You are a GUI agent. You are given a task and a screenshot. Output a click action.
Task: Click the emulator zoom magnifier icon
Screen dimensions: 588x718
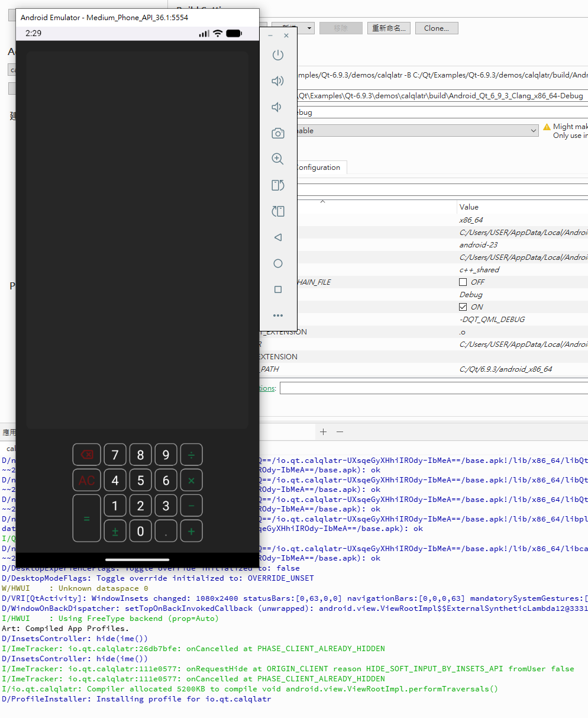click(x=277, y=159)
